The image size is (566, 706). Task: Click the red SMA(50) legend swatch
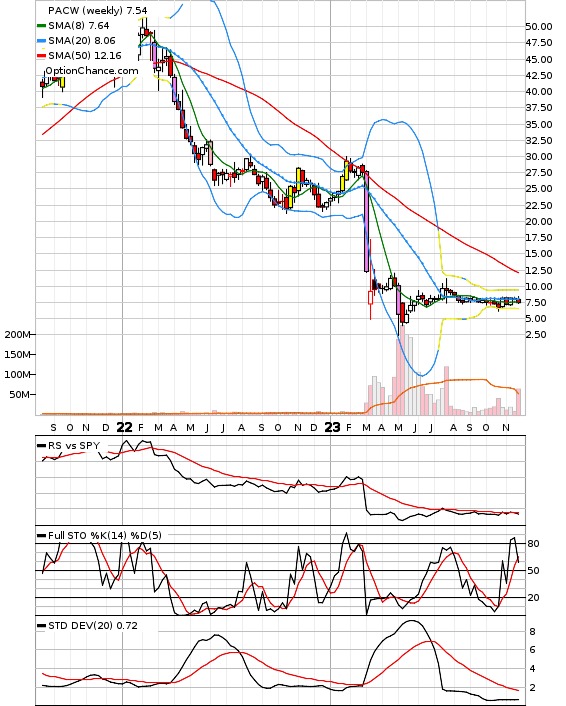[x=41, y=56]
